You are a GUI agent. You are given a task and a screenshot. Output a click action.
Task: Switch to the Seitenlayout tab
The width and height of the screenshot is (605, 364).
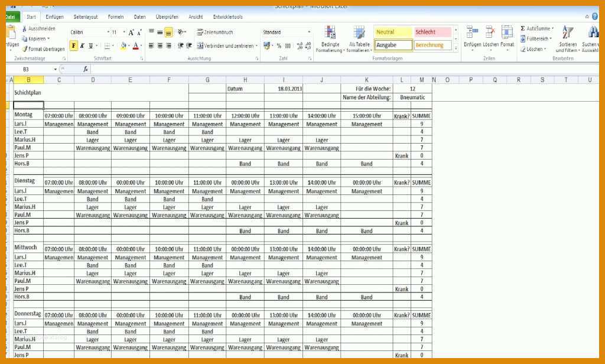tap(86, 17)
